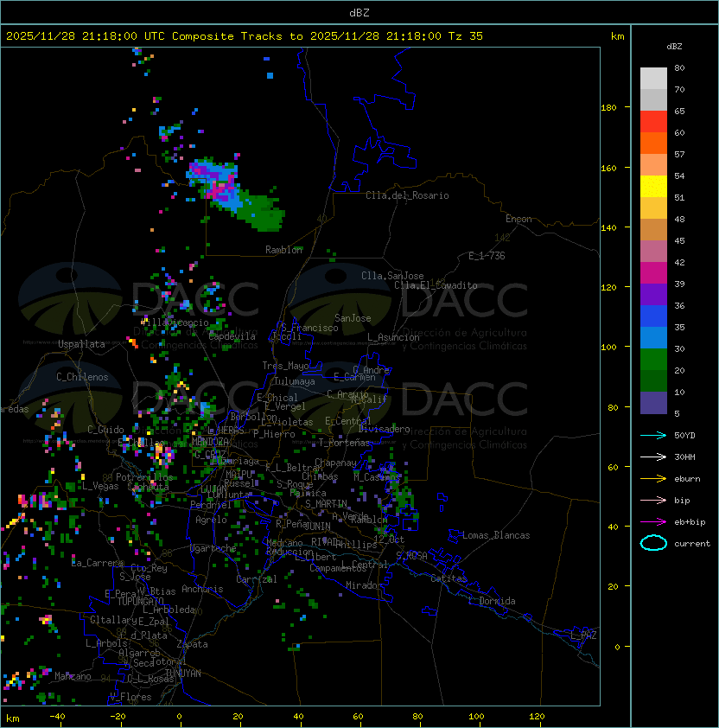Click the 'Clla.del_Rosario' map label
Image resolution: width=719 pixels, height=728 pixels.
pos(407,195)
